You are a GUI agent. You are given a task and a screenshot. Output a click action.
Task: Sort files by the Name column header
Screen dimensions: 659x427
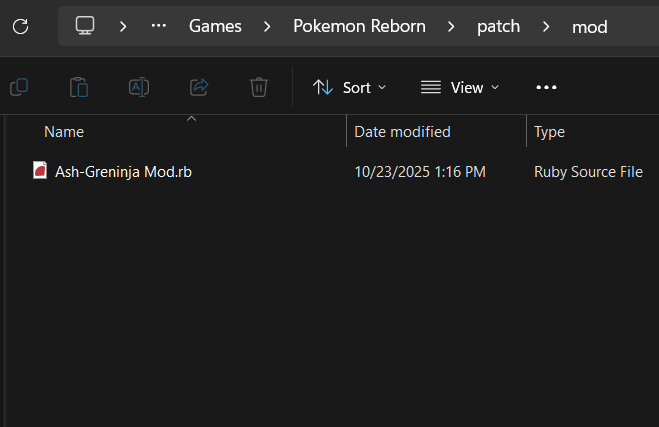64,132
